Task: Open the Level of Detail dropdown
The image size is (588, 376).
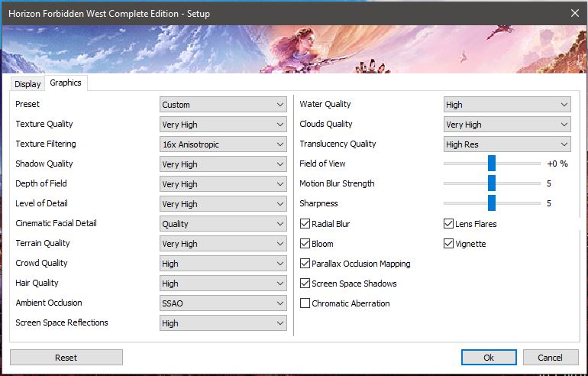Action: pos(223,204)
